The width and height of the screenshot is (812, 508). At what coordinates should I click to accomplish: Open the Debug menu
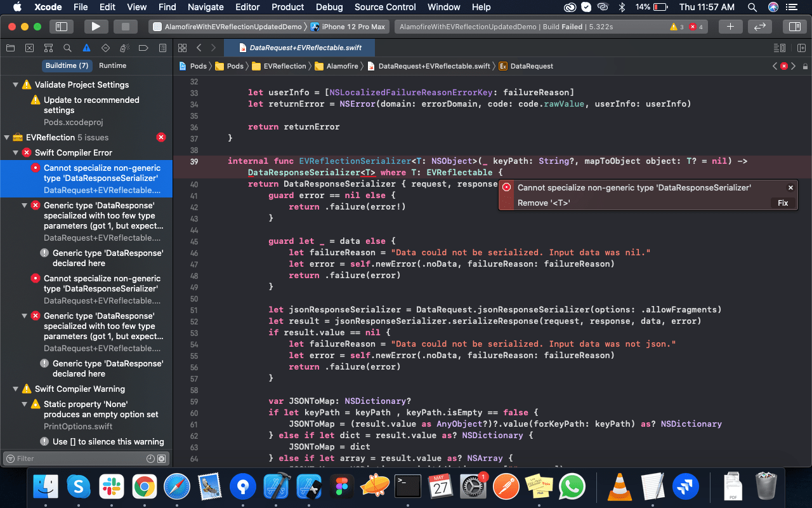click(329, 7)
